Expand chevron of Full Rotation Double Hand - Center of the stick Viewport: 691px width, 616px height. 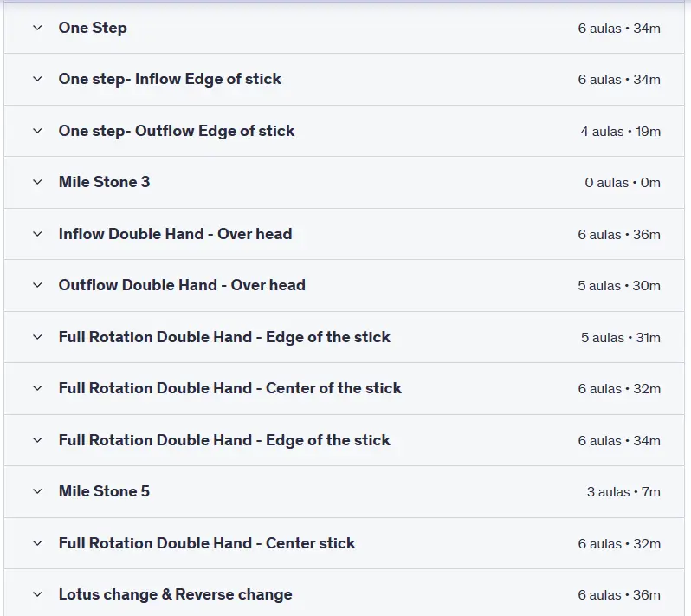[37, 388]
